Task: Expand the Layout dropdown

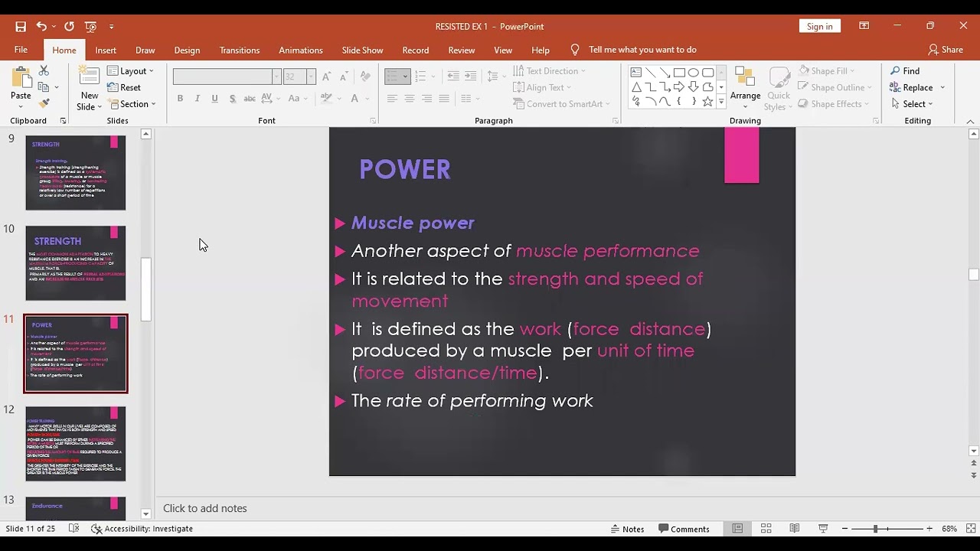Action: pos(131,70)
